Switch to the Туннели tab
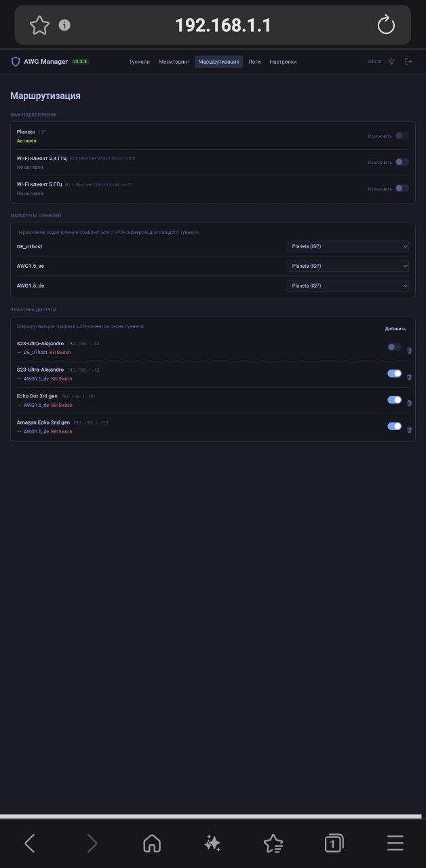 pos(139,62)
